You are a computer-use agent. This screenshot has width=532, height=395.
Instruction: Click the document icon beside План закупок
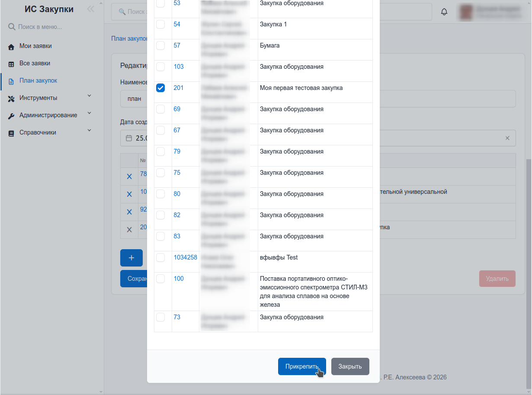[11, 81]
